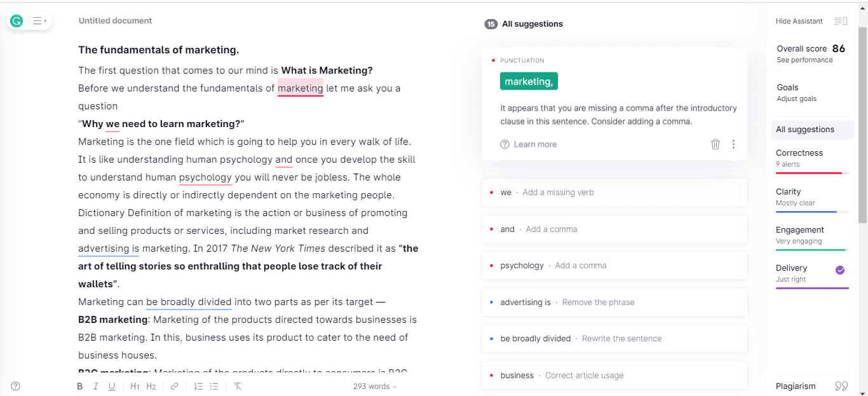Toggle H1 heading style
Viewport: 868px width, 396px height.
pos(134,386)
